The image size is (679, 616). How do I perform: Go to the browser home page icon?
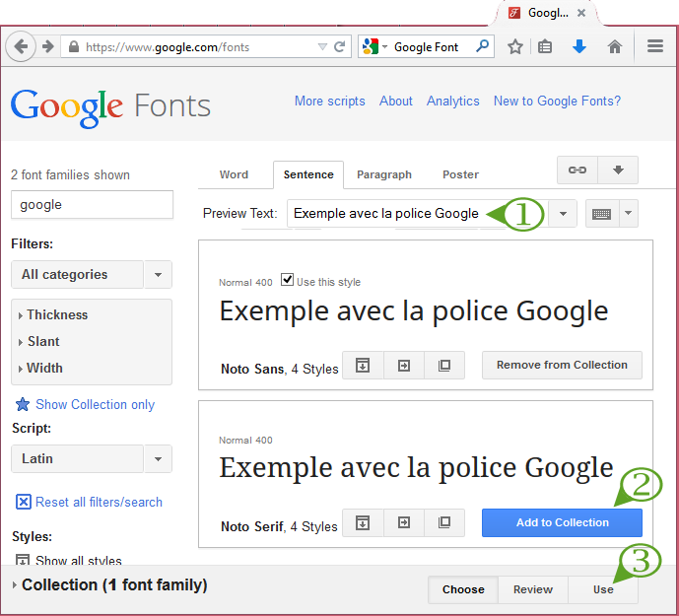point(615,46)
